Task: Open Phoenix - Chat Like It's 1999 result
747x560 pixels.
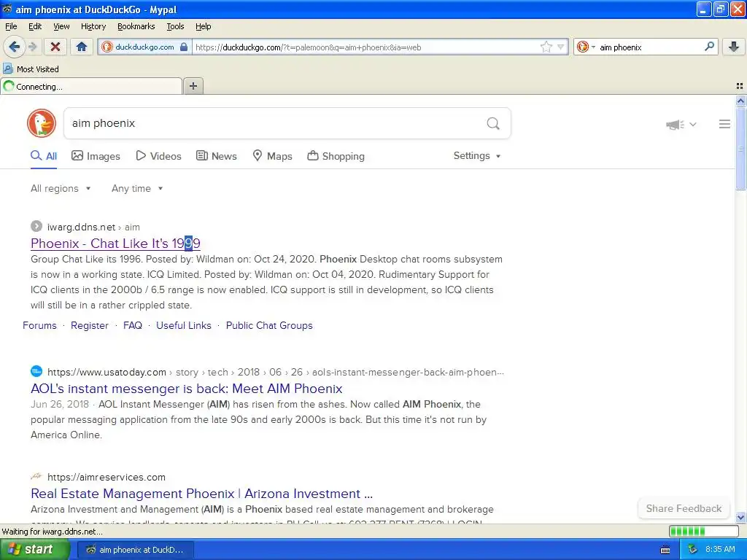Action: [x=115, y=244]
